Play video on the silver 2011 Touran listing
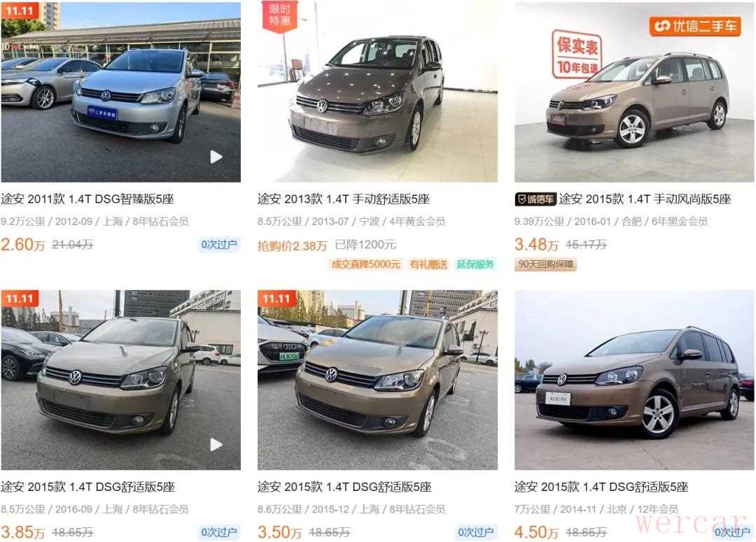Viewport: 756px width, 542px height. (216, 157)
